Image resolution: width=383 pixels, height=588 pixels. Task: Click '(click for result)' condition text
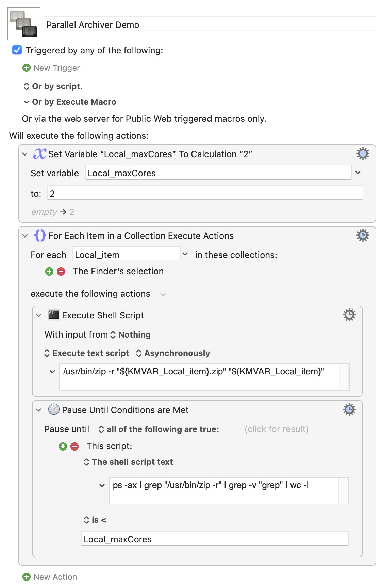point(276,429)
